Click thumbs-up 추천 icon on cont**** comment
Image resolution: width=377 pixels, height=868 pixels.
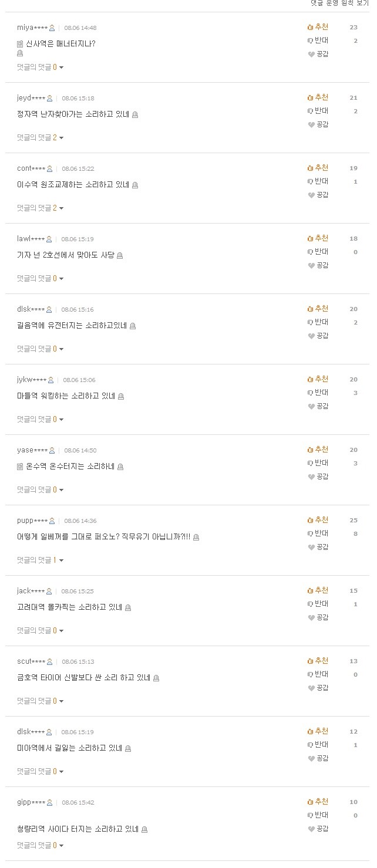coord(310,168)
